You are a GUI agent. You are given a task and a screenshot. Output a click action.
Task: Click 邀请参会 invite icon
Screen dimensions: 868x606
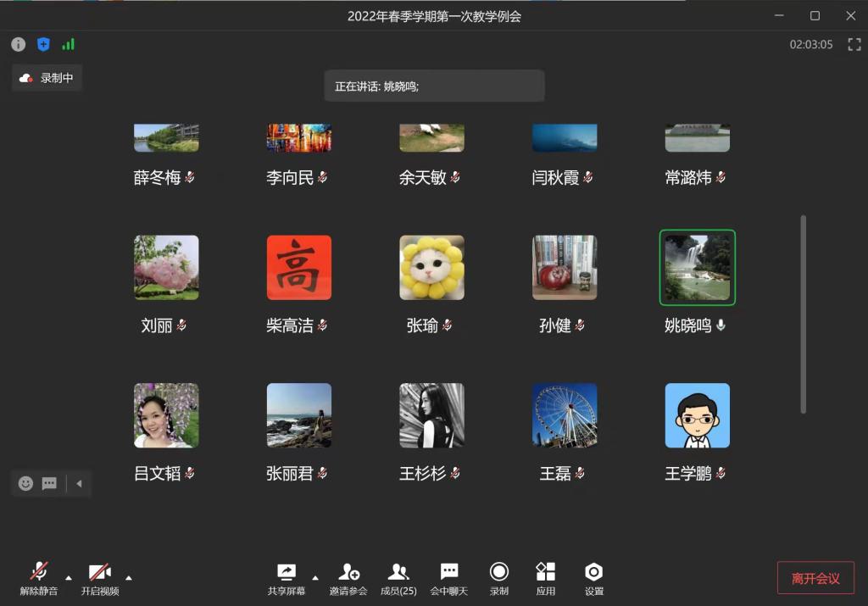[x=348, y=578]
